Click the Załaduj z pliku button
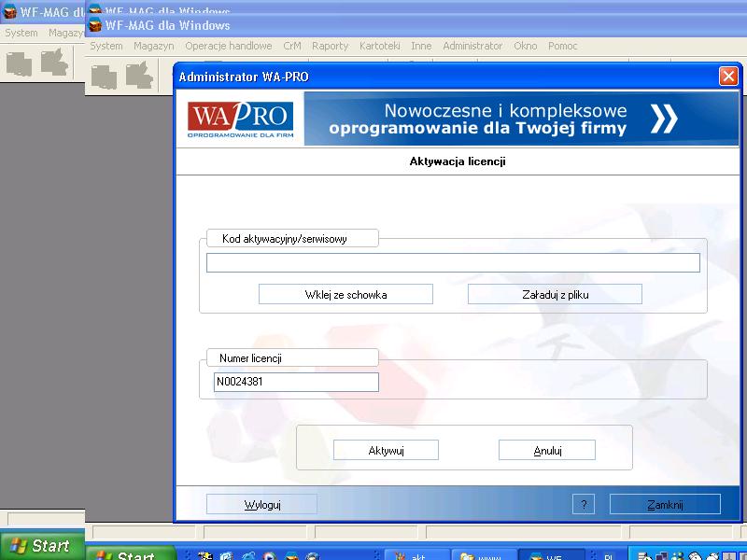Screen dimensions: 747x560 click(x=555, y=294)
